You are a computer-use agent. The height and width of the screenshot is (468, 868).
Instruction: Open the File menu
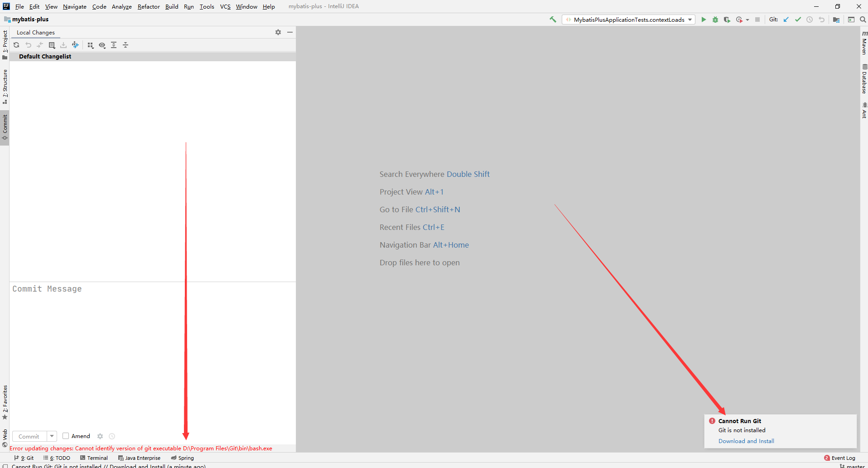[x=19, y=6]
